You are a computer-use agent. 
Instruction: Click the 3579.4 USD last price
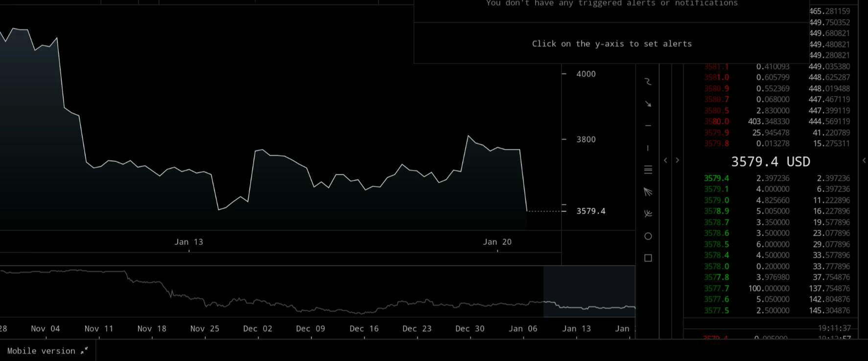pos(770,162)
